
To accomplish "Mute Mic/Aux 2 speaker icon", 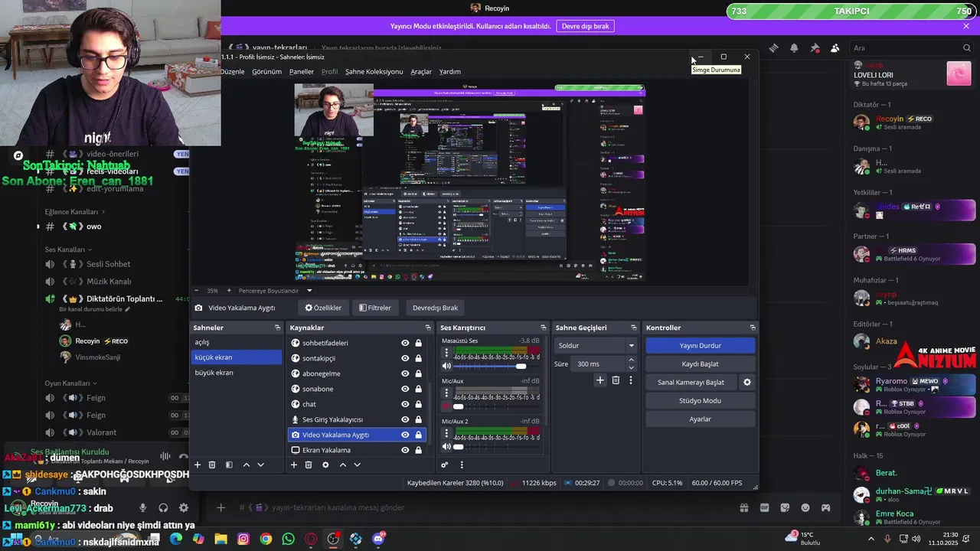I will [x=446, y=447].
